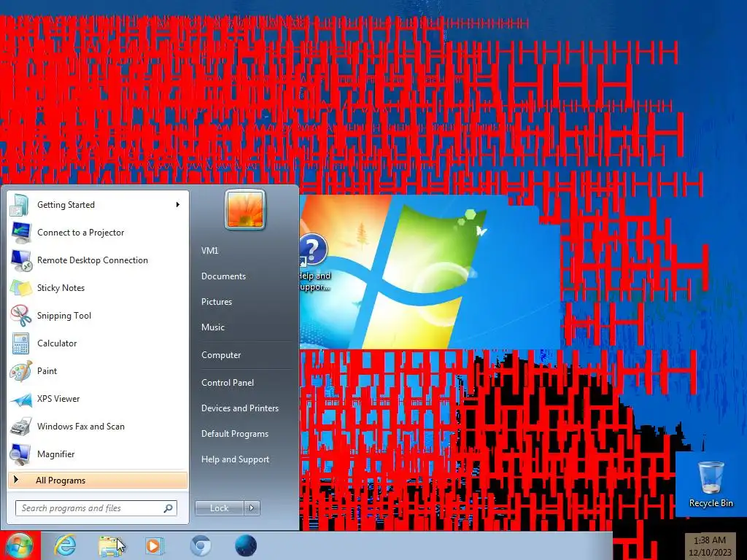Viewport: 747px width, 560px height.
Task: Open Control Panel from Start menu
Action: [x=228, y=383]
